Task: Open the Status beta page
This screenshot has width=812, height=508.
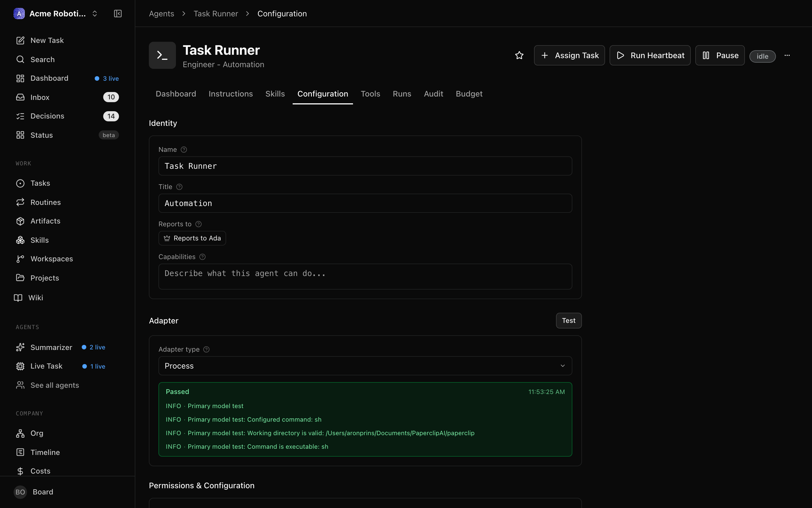Action: (67, 135)
